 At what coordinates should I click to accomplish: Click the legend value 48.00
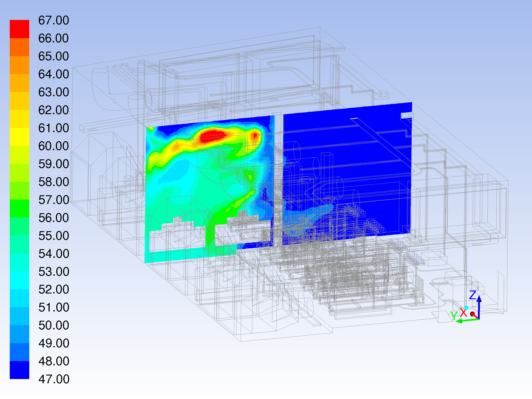click(54, 361)
